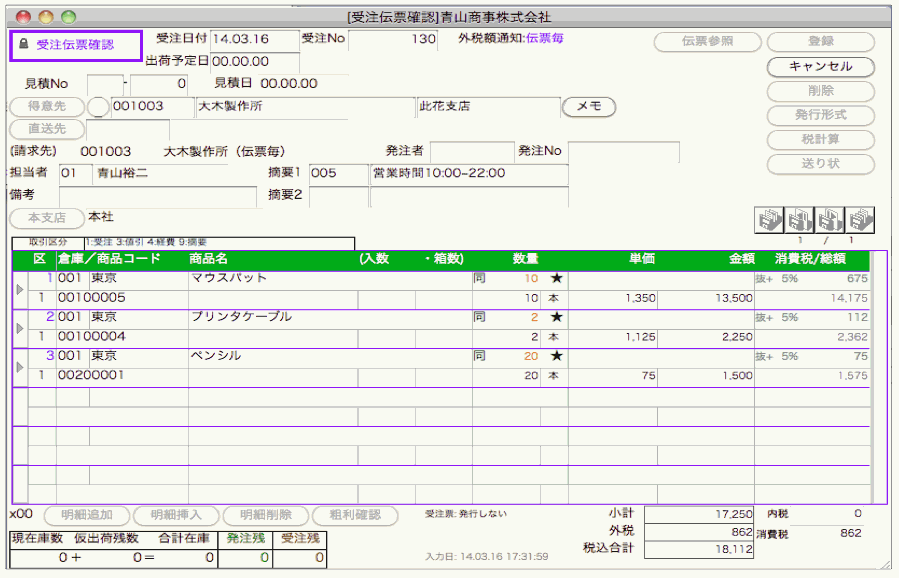Select the 此花支店 branch field
The image size is (899, 578).
click(x=488, y=107)
